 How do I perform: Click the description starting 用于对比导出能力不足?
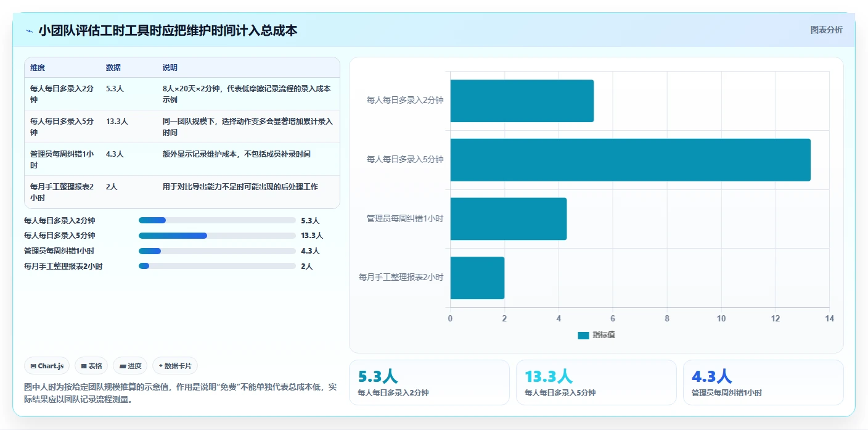[240, 187]
